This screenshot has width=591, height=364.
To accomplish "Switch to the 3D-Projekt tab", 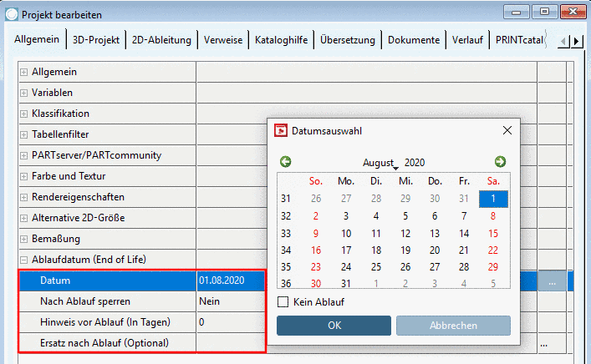I will (96, 40).
